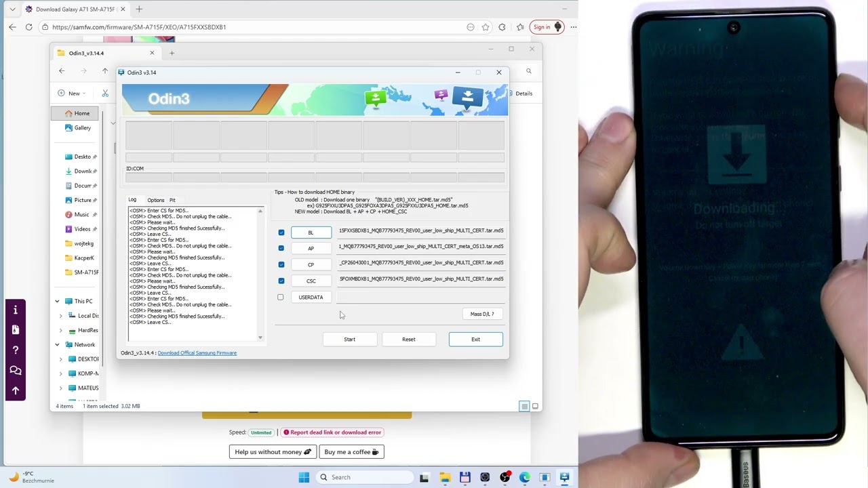This screenshot has width=868, height=488.
Task: Click the Help us without money button
Action: (273, 452)
